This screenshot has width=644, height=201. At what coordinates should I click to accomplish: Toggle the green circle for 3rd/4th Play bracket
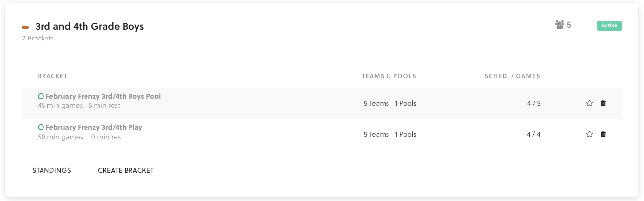(x=41, y=127)
